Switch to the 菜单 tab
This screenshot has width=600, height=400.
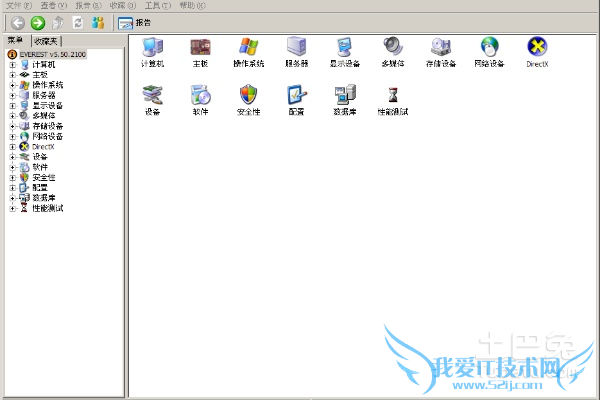click(x=16, y=40)
